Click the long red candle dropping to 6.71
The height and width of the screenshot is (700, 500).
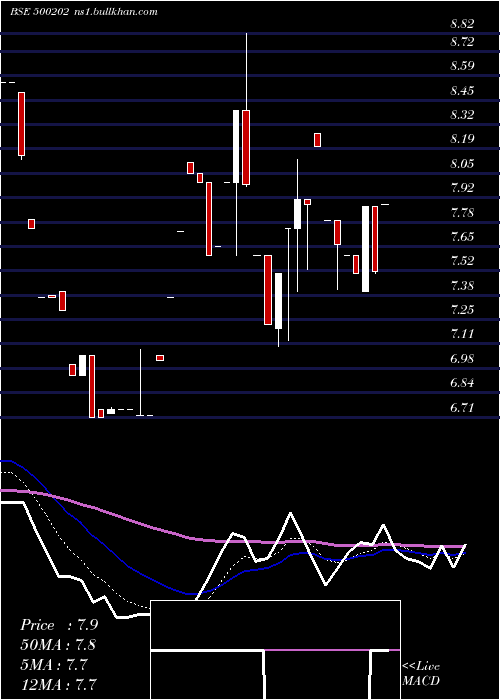coord(92,386)
